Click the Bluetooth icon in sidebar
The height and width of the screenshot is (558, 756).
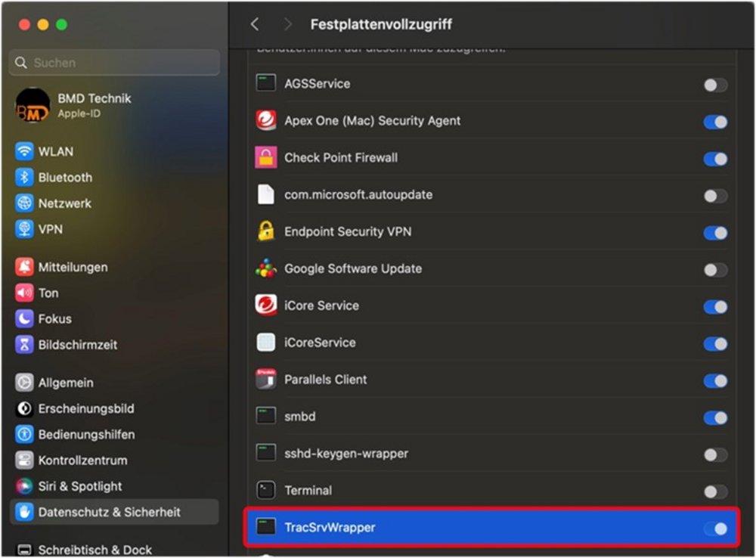coord(25,178)
